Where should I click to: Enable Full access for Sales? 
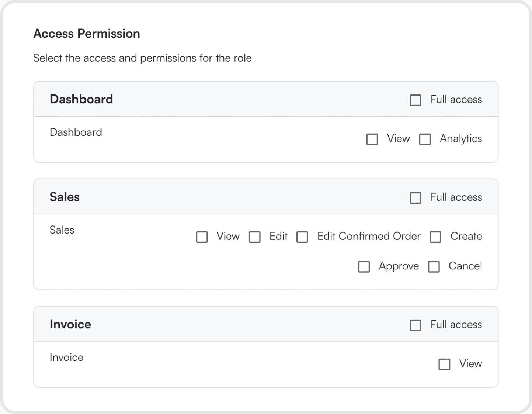coord(415,198)
